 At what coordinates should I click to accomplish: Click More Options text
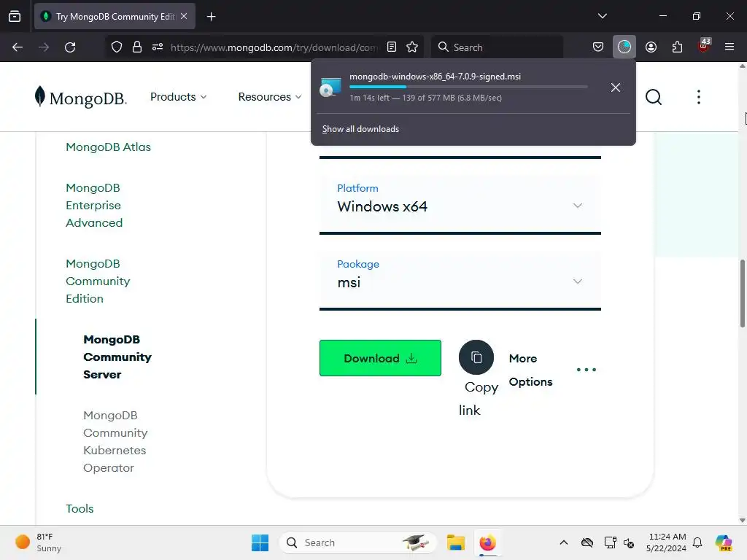click(x=530, y=370)
